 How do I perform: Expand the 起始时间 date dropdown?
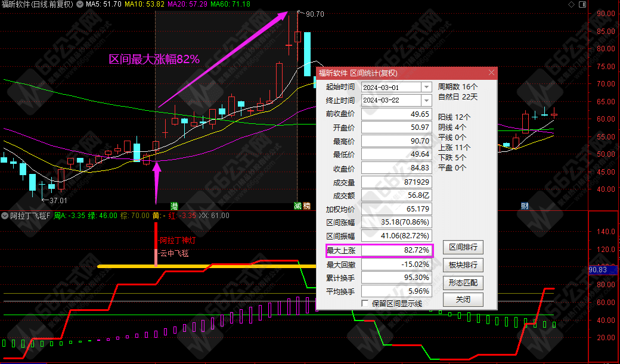427,87
